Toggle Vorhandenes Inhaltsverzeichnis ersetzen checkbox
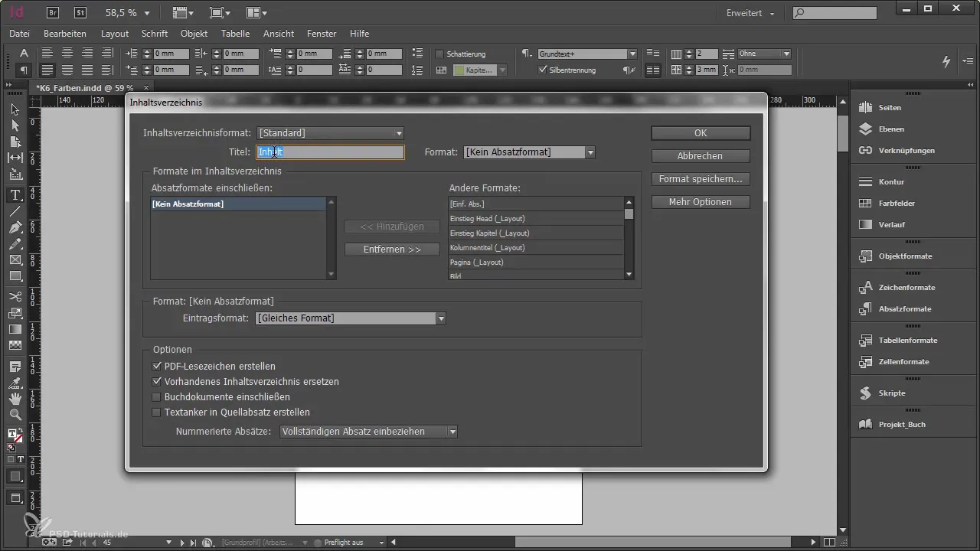Screen dimensions: 980x551 157,381
